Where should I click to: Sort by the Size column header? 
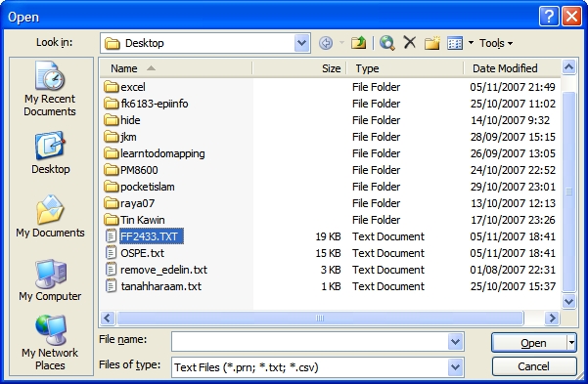click(x=299, y=68)
